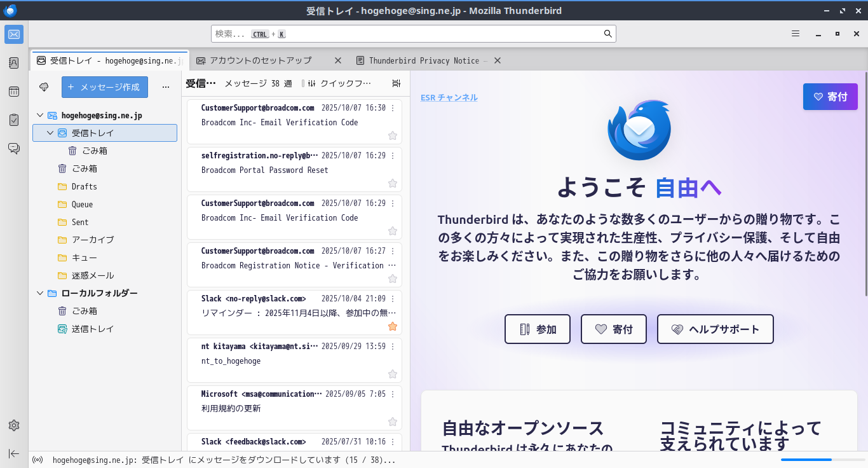
Task: Click the メッセージ作成 compose button
Action: click(x=105, y=87)
